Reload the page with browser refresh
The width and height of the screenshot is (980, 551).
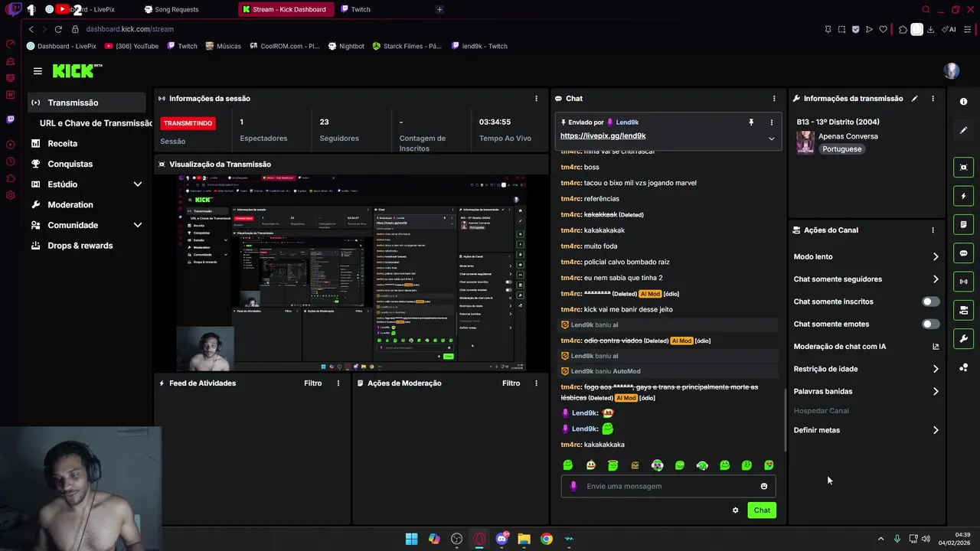click(58, 29)
